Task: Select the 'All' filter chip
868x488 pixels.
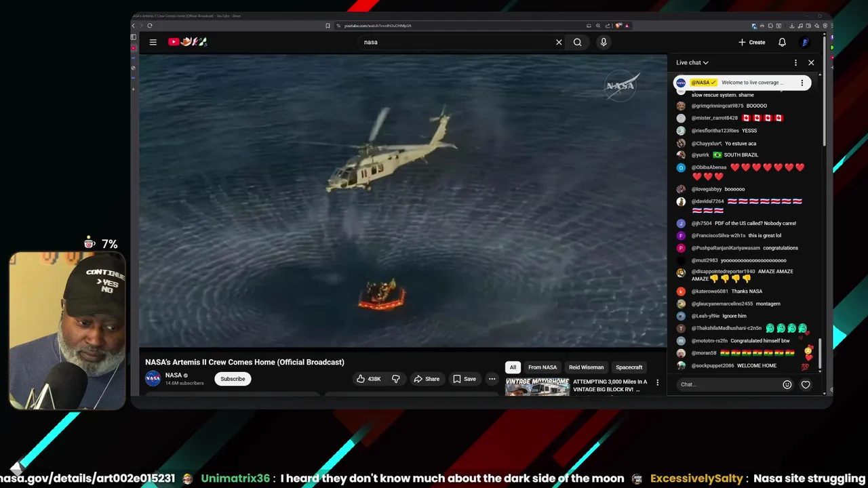Action: click(513, 367)
